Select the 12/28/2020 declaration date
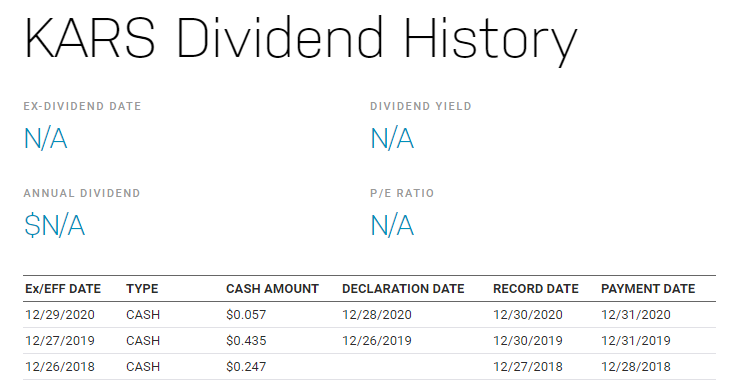The width and height of the screenshot is (743, 392). [377, 315]
